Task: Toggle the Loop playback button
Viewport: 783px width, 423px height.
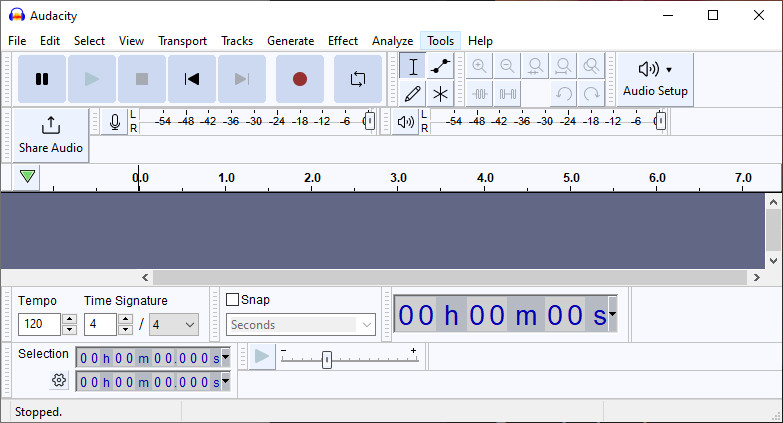Action: click(x=358, y=79)
